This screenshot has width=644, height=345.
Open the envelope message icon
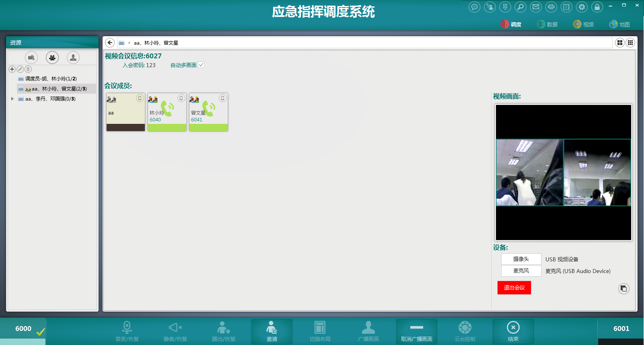click(536, 7)
